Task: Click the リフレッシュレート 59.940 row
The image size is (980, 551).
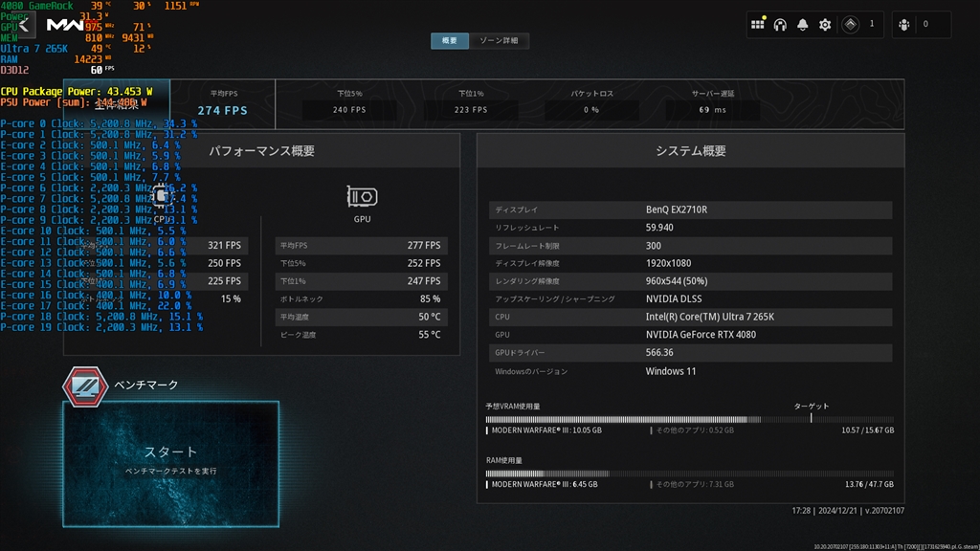Action: pyautogui.click(x=691, y=228)
